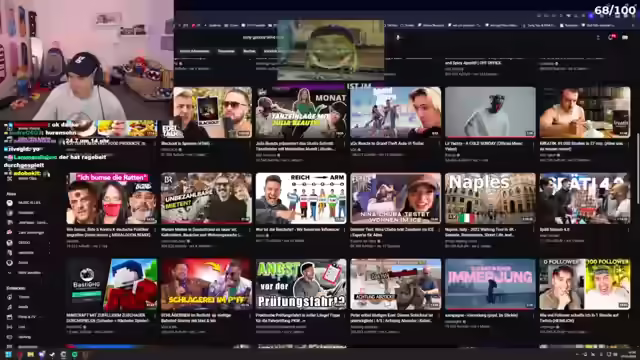The image size is (640, 360).
Task: Open the Gaming section in the sidebar
Action: click(24, 337)
